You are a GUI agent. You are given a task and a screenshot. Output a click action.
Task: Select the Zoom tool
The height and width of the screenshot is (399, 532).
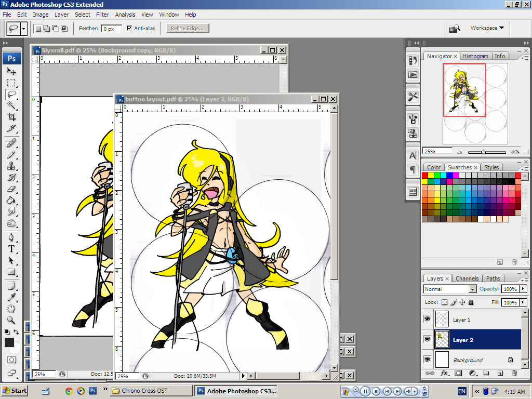(11, 320)
